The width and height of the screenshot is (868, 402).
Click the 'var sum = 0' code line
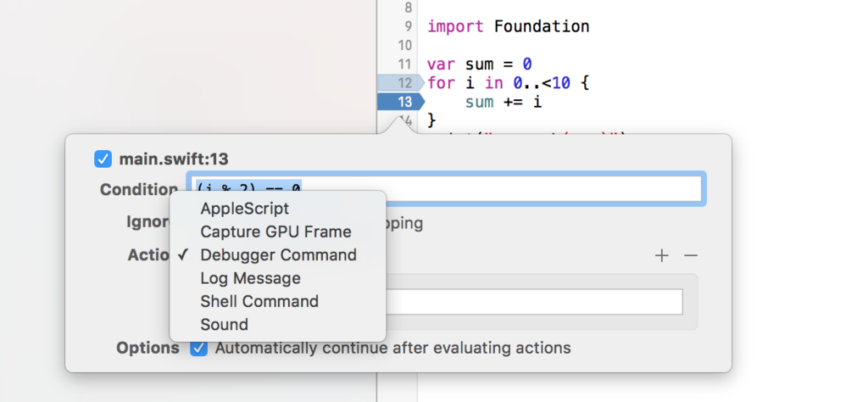(x=479, y=64)
